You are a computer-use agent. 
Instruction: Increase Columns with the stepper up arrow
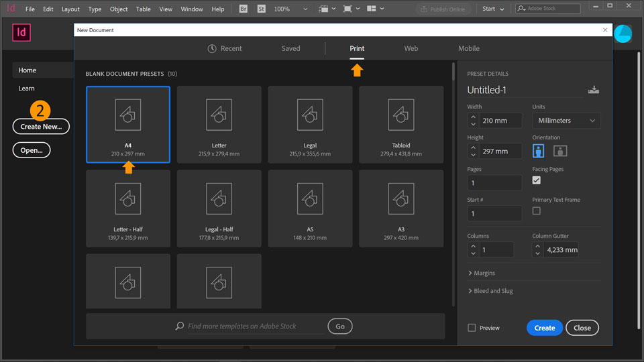pos(473,246)
